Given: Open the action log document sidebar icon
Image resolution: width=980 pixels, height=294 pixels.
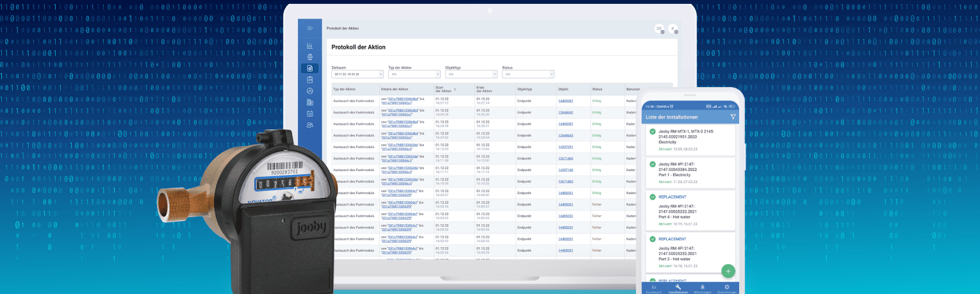Looking at the screenshot, I should (310, 68).
